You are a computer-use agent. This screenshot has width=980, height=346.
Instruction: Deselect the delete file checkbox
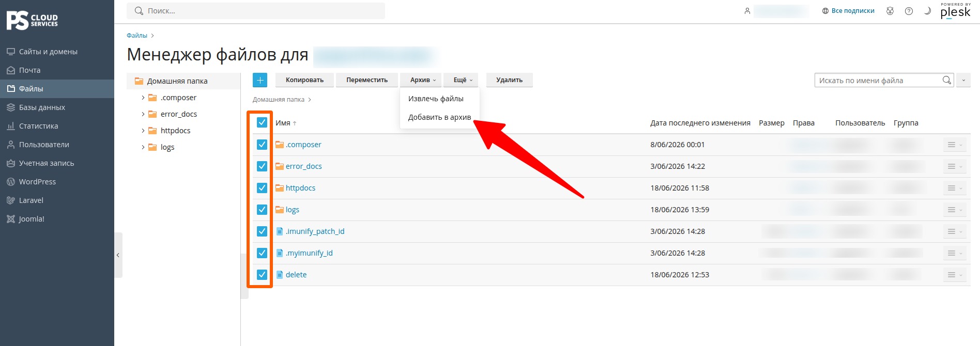(x=262, y=275)
